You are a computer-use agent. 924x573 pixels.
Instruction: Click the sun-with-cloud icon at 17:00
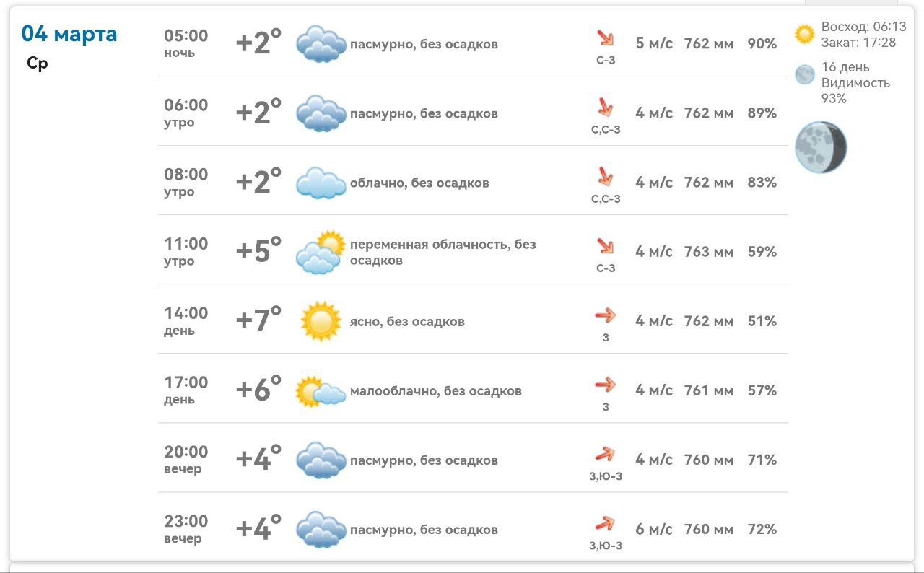click(321, 391)
